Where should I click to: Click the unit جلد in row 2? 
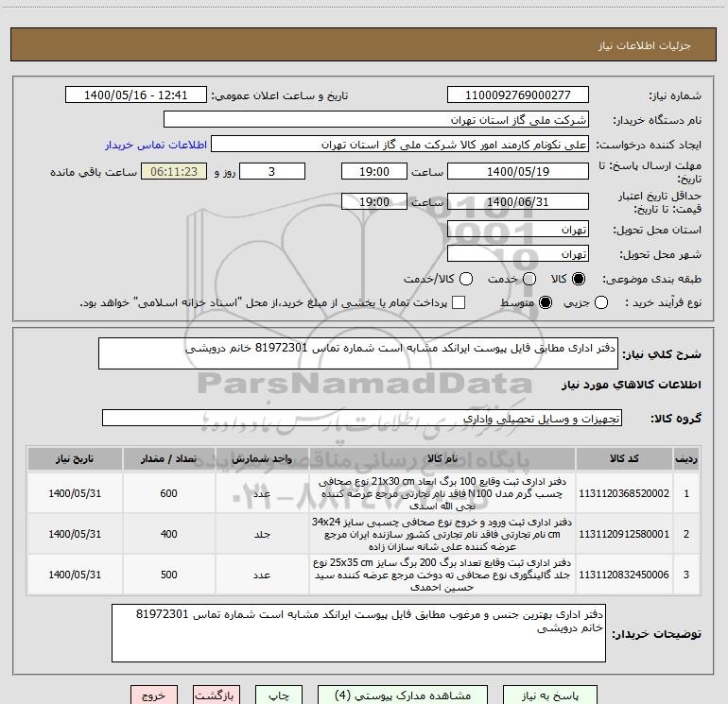point(262,534)
